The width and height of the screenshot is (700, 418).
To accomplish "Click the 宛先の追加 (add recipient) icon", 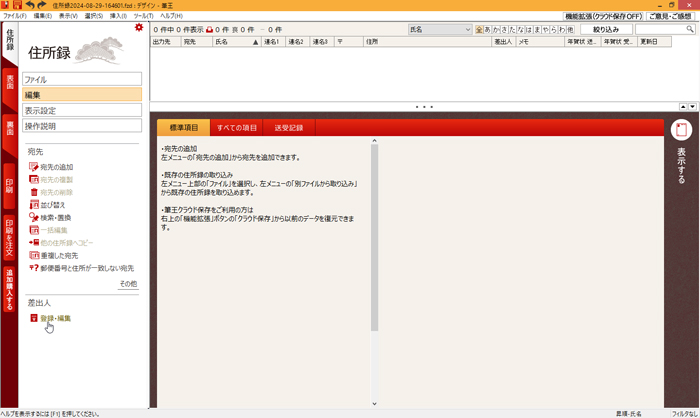I will pyautogui.click(x=33, y=167).
